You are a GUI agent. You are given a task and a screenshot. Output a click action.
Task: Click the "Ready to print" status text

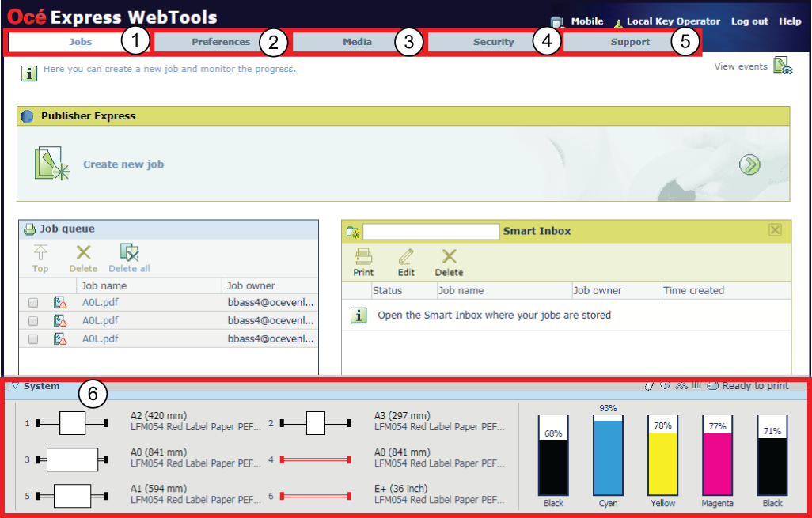coord(756,385)
